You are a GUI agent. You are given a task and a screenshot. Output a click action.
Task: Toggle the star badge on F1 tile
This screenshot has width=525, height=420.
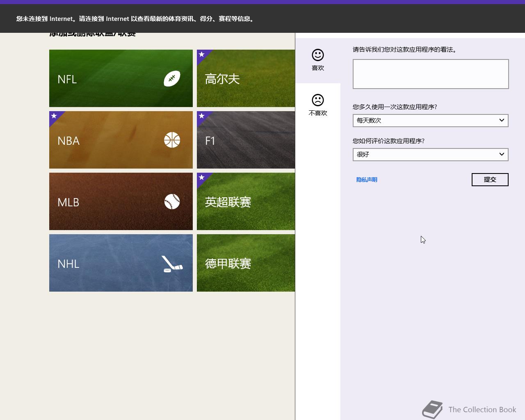202,116
